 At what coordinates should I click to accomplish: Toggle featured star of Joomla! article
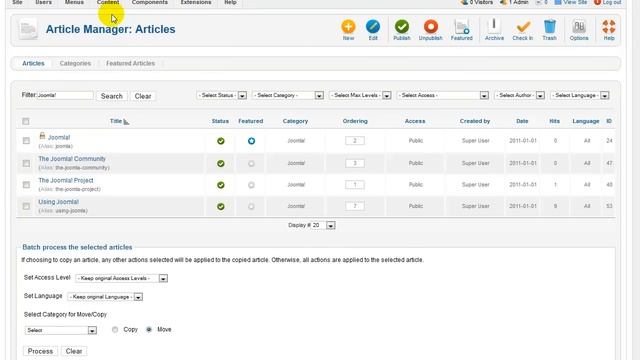pyautogui.click(x=251, y=141)
